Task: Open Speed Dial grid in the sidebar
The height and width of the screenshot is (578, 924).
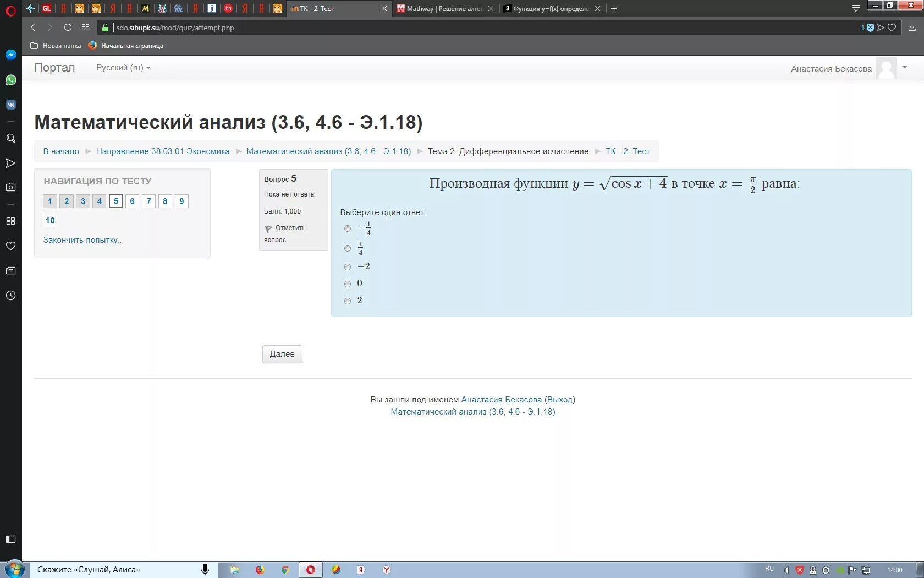Action: tap(10, 221)
